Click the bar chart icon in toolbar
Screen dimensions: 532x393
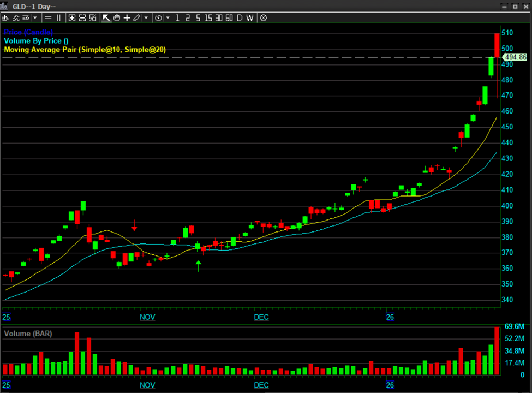(x=6, y=18)
